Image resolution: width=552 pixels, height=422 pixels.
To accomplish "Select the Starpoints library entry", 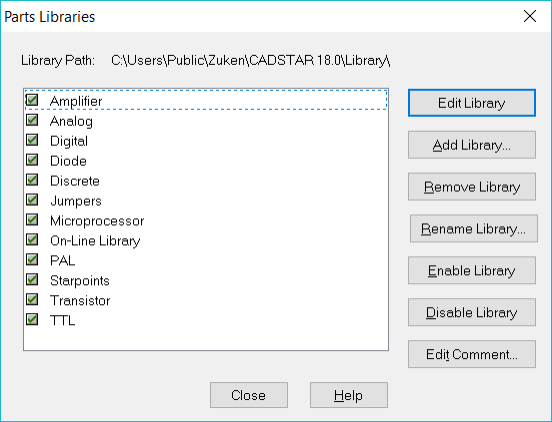I will (80, 281).
